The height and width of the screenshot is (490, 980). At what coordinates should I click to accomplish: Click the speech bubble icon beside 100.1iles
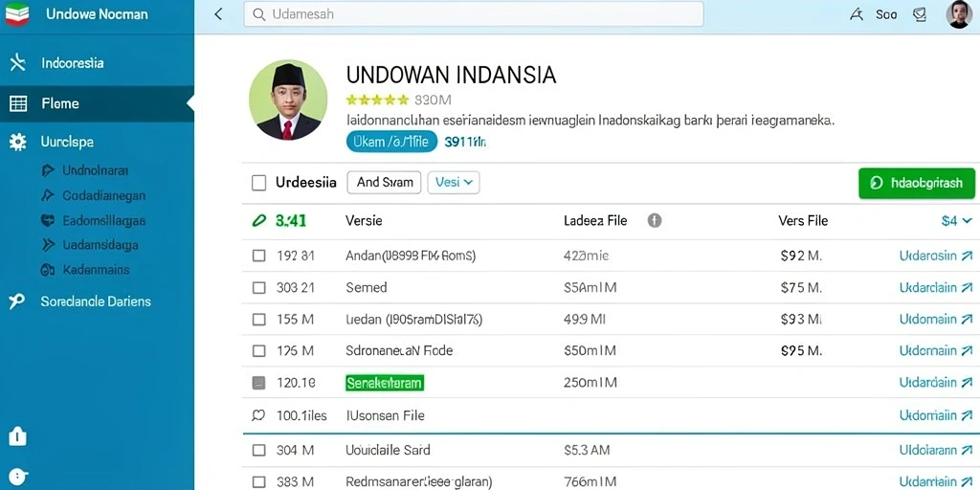click(258, 415)
